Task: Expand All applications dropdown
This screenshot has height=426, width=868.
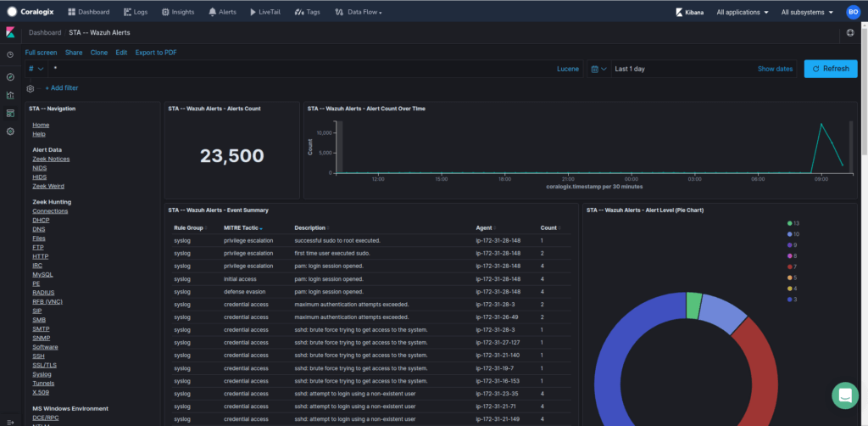Action: pos(742,12)
